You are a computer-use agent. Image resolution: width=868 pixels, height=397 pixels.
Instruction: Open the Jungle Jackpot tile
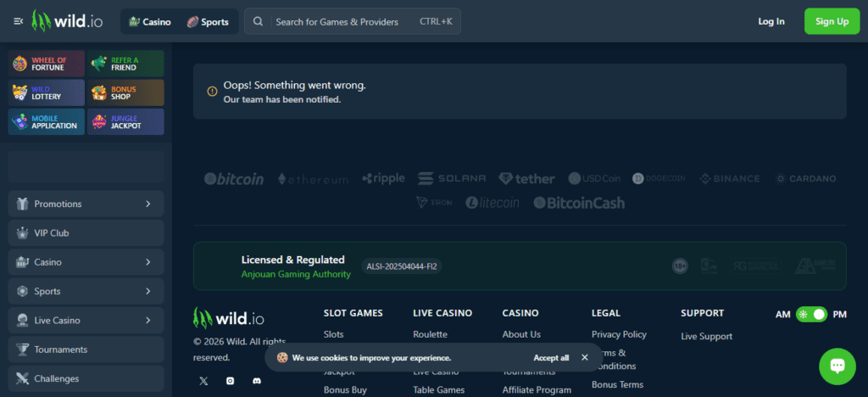click(x=125, y=122)
